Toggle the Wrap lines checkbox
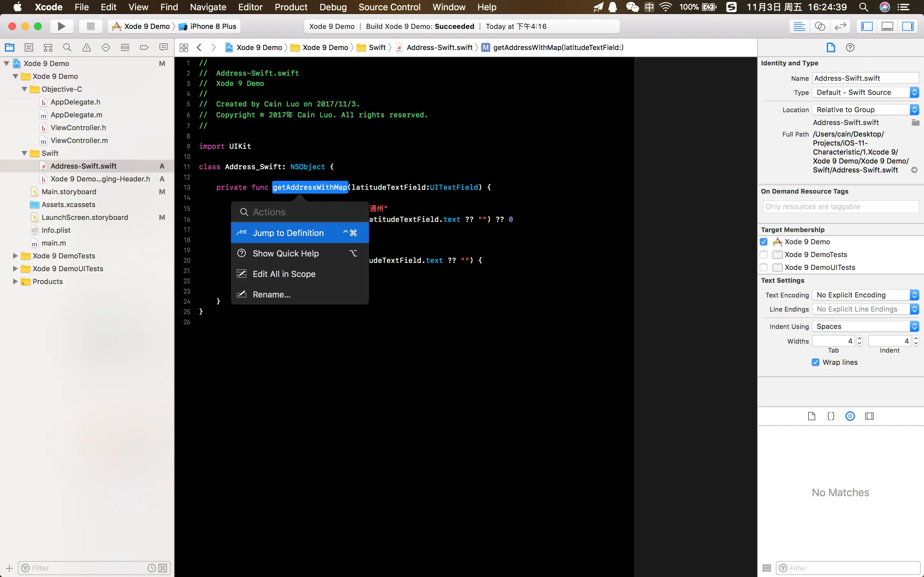Screen dimensions: 924x577 [x=816, y=362]
